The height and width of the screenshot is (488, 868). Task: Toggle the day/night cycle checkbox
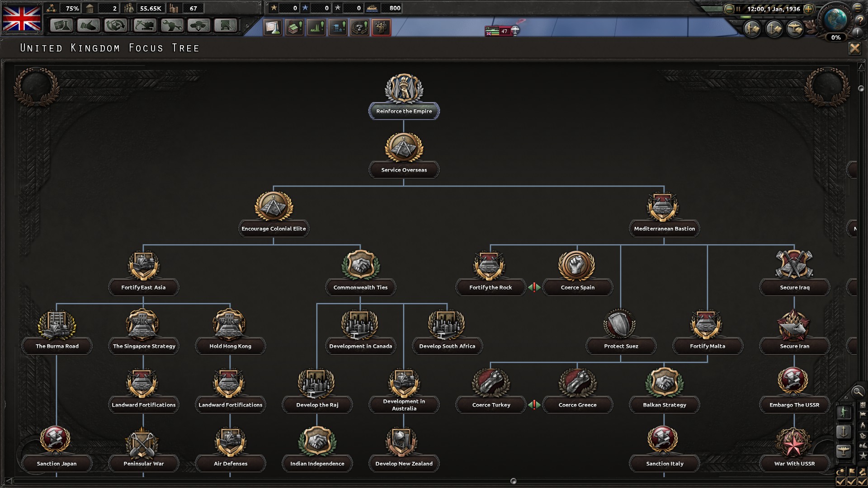click(x=841, y=482)
